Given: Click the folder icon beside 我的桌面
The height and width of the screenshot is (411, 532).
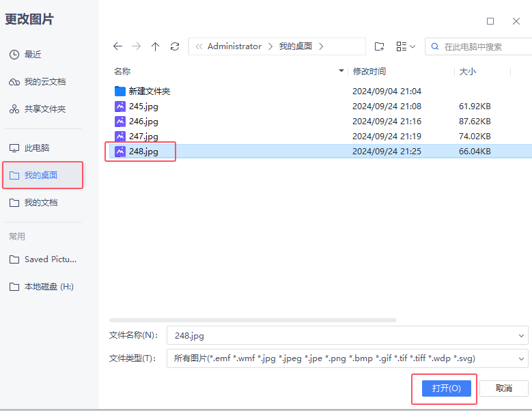Looking at the screenshot, I should point(14,175).
